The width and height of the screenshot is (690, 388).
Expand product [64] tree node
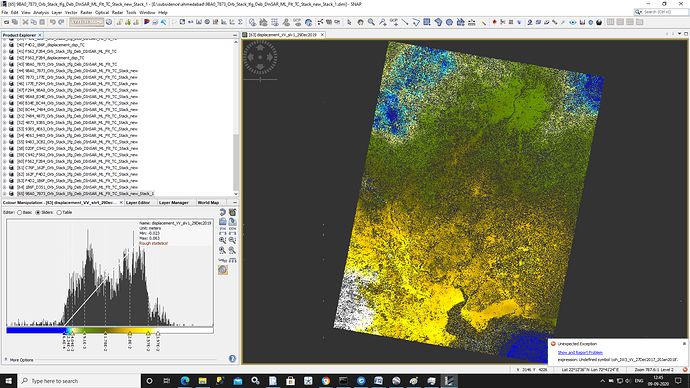click(5, 187)
